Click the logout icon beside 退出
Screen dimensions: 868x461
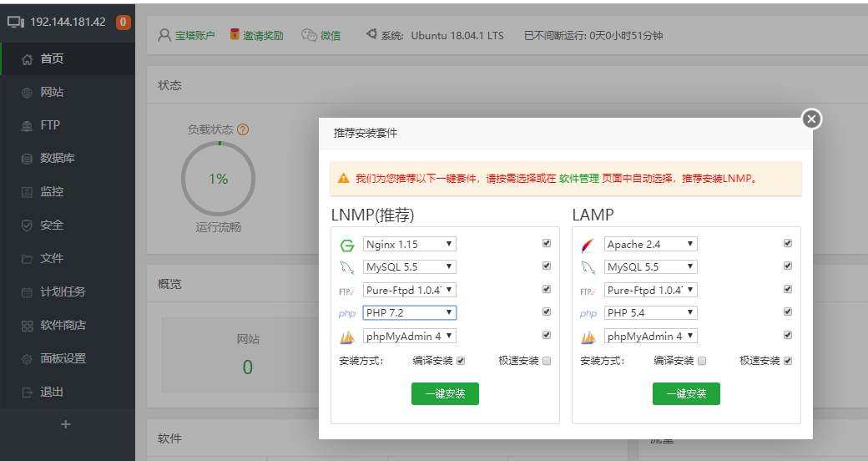coord(27,393)
